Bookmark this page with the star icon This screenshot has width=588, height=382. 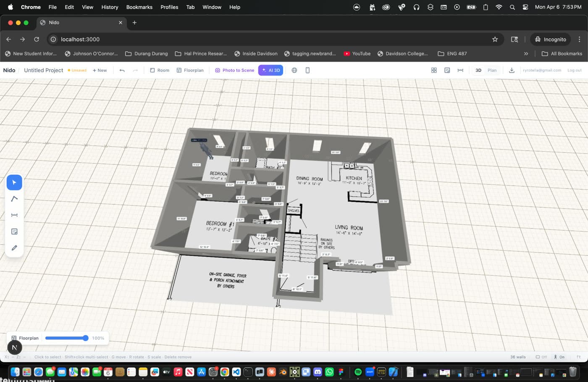pos(495,39)
